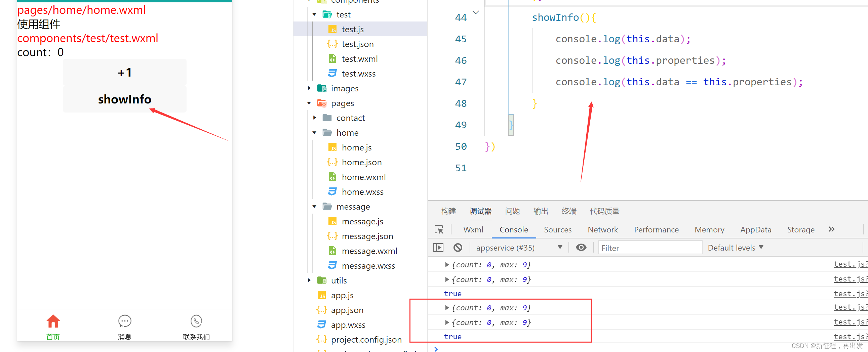Click the message.js file icon
This screenshot has height=352, width=868.
332,221
